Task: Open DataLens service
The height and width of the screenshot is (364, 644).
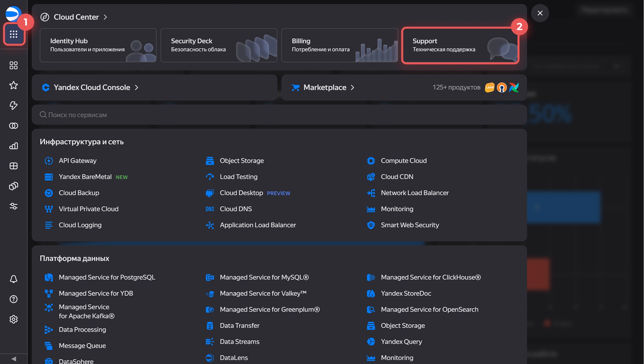Action: [234, 358]
